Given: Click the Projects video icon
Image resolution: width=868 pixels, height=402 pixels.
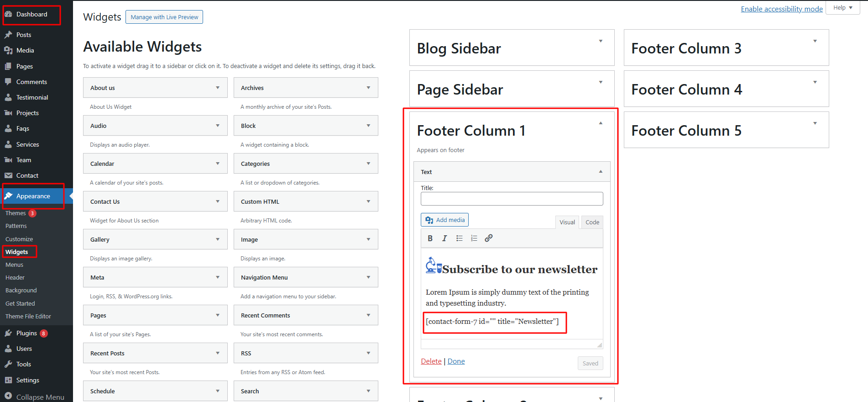Looking at the screenshot, I should coord(8,113).
